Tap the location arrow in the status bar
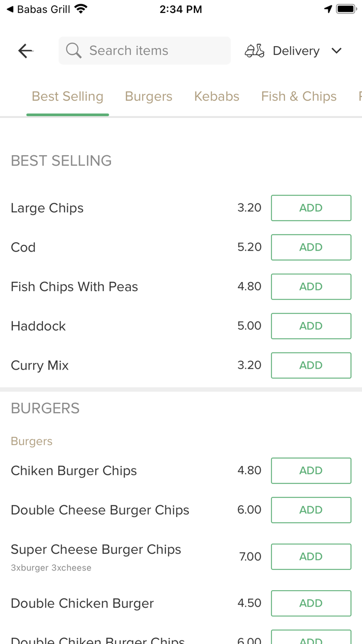 coord(329,9)
